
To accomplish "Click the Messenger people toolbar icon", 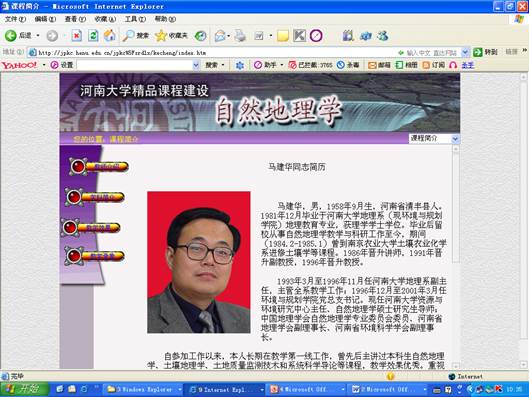I will click(x=383, y=35).
